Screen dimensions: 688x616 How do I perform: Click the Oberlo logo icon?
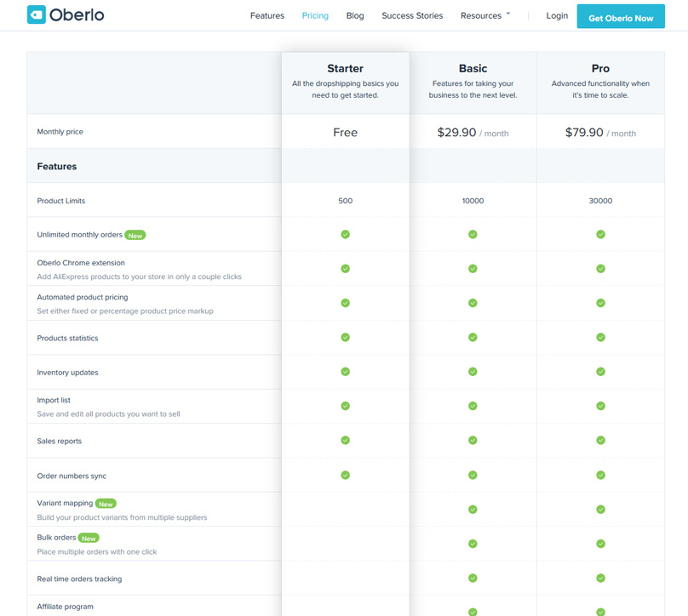point(37,14)
